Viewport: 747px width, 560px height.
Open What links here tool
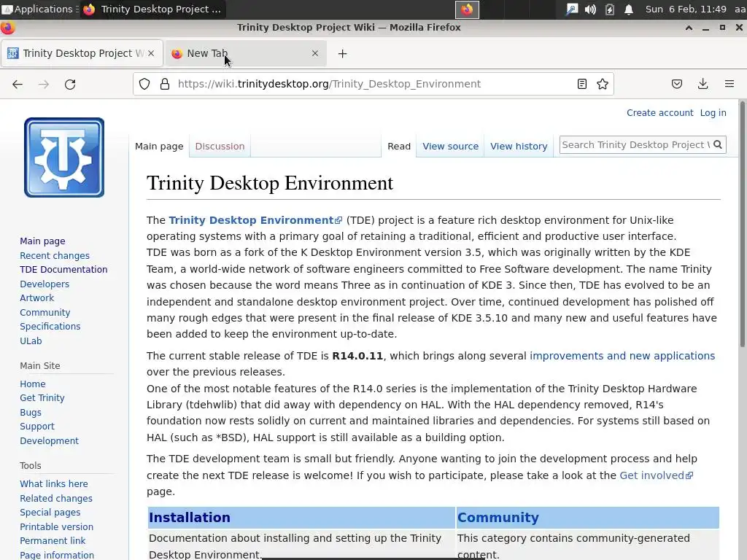click(x=54, y=484)
